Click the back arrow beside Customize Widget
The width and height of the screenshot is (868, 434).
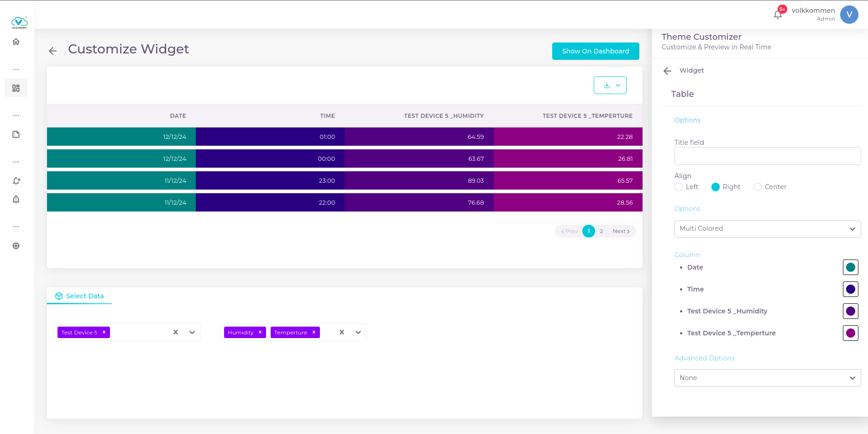coord(53,51)
